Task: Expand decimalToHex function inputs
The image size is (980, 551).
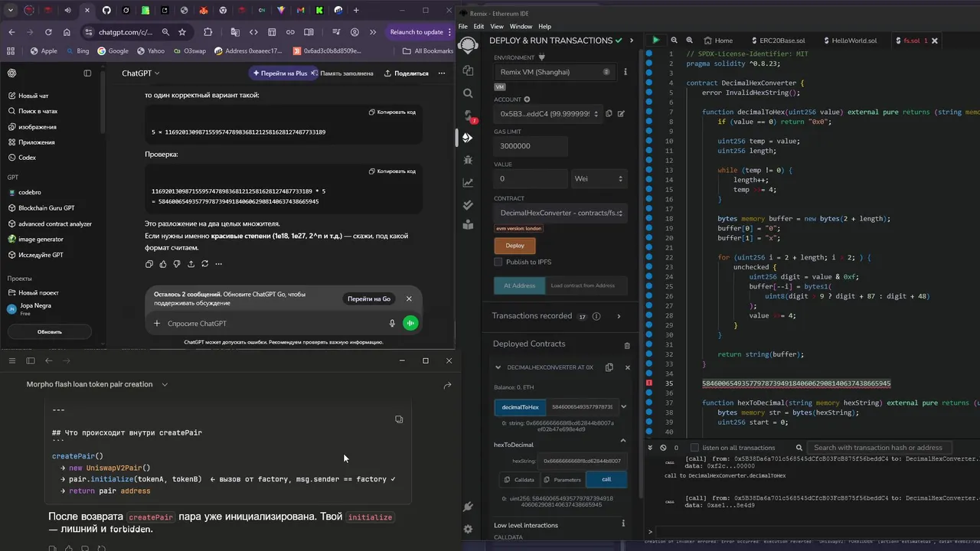Action: tap(623, 407)
